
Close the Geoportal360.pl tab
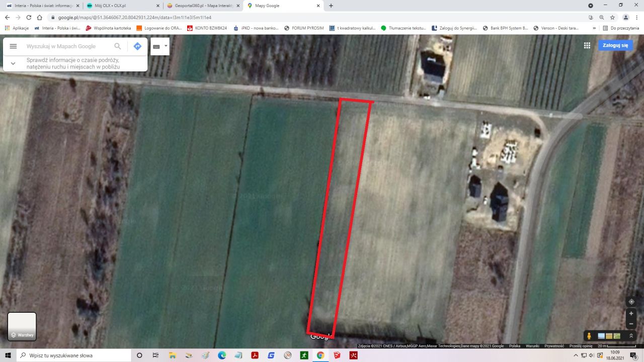(x=238, y=6)
